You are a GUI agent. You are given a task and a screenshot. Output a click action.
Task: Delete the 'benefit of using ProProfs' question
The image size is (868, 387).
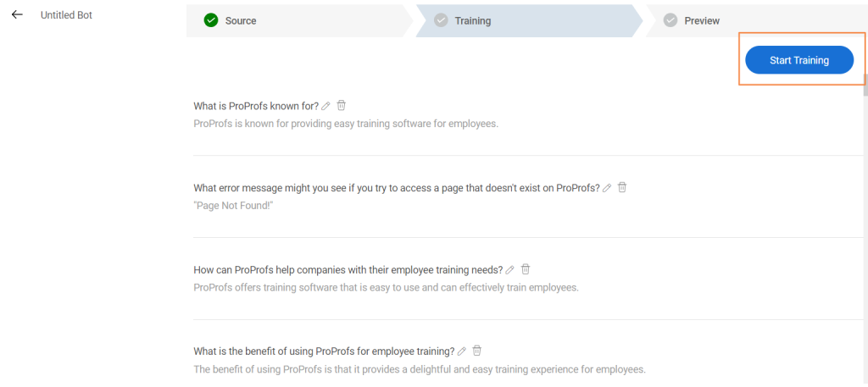coord(477,351)
